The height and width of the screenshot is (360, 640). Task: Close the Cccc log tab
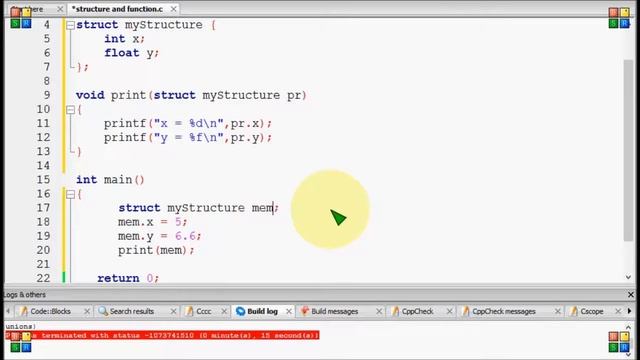click(x=224, y=311)
